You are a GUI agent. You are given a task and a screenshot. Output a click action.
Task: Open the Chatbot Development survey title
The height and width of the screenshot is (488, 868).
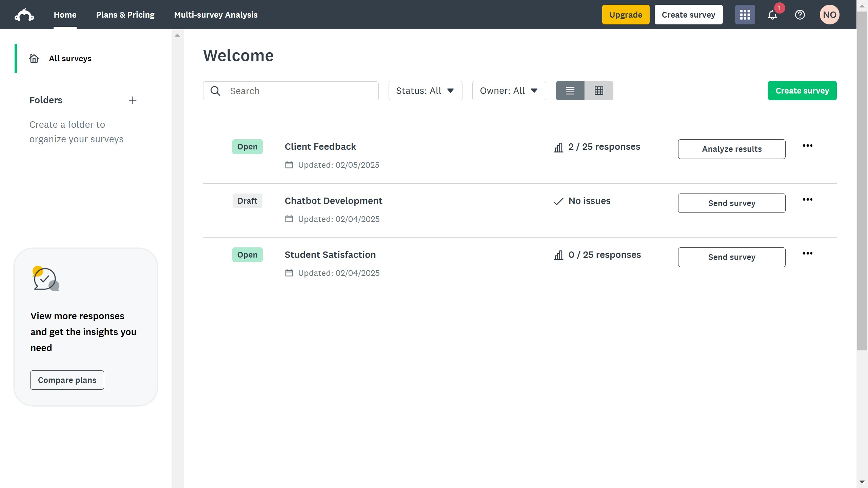333,201
